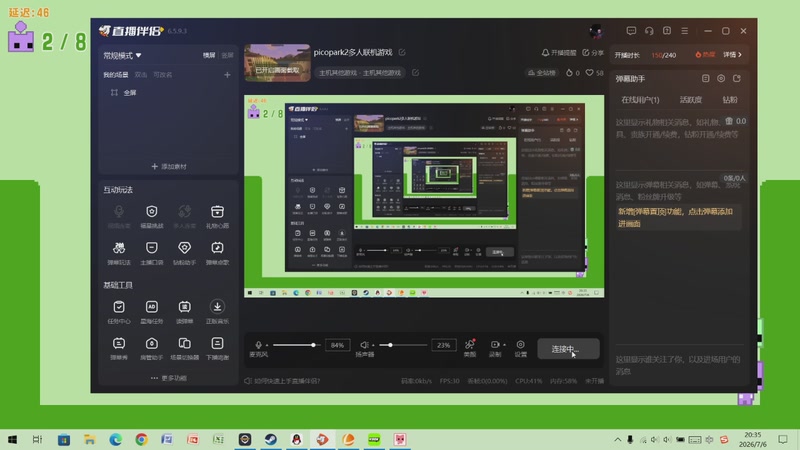Open the 弹幕秀 tool icon
This screenshot has height=450, width=800.
coord(119,343)
